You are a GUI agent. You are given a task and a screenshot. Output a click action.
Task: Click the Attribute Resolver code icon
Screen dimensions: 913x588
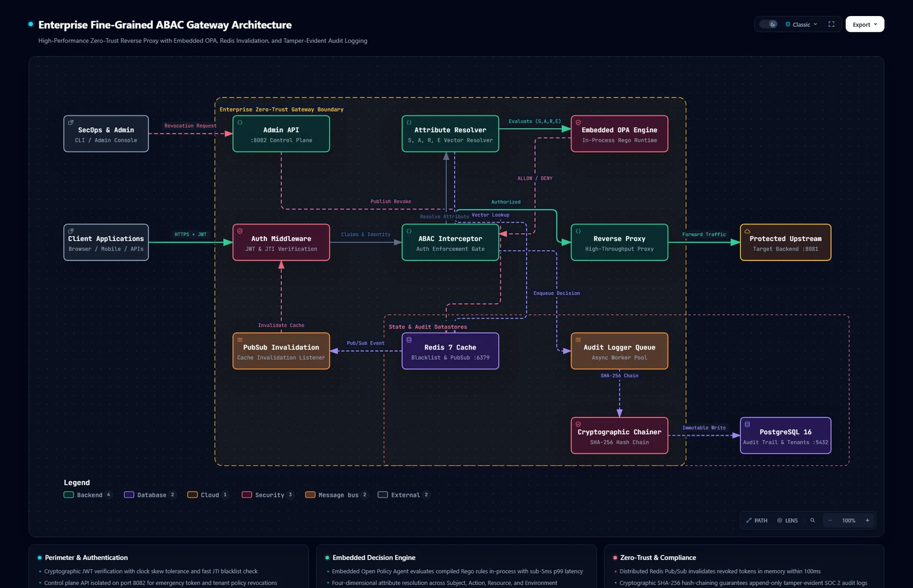tap(409, 123)
